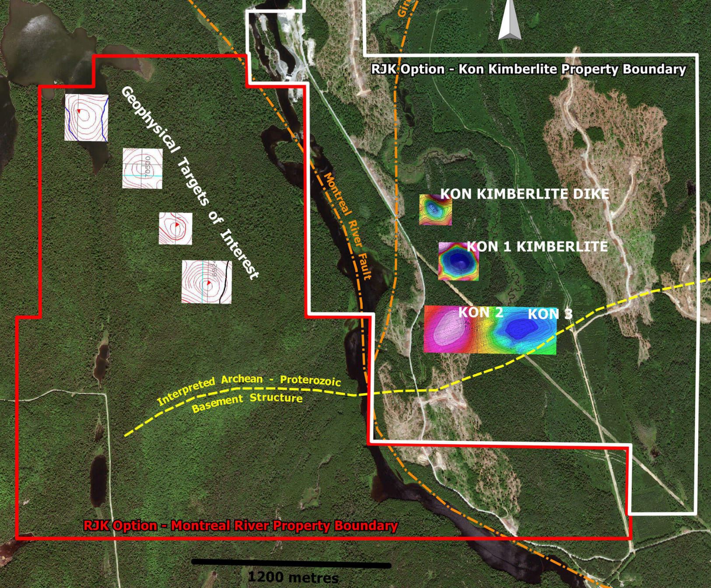Select the contour inset with thick black line
Viewport: 711px width, 588px height.
point(207,282)
